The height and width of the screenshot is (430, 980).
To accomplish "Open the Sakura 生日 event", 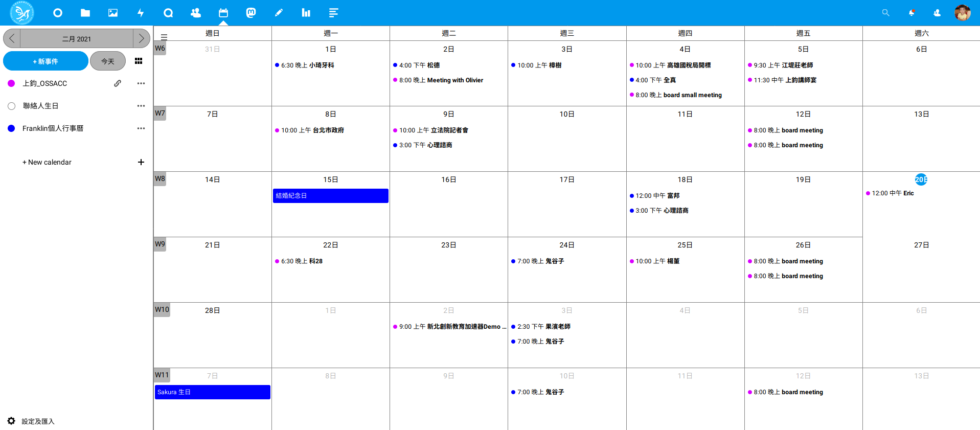I will [213, 392].
